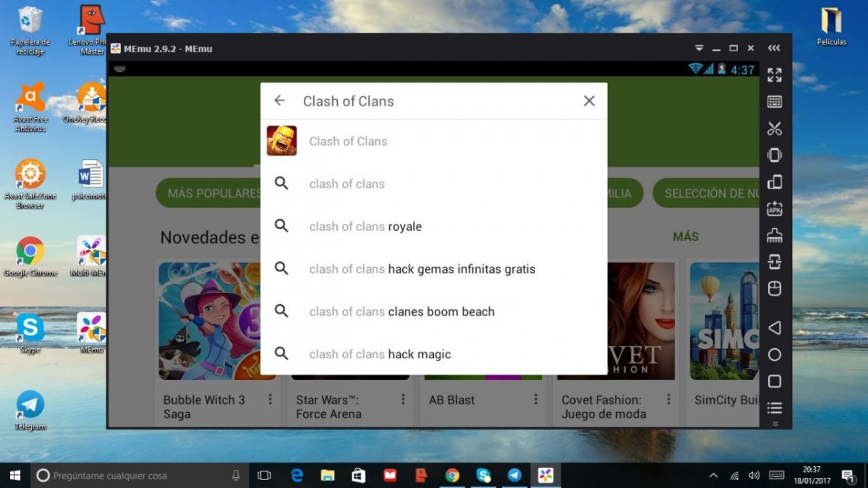The image size is (868, 488).
Task: Open the Action Center notifications icon
Action: (x=847, y=476)
